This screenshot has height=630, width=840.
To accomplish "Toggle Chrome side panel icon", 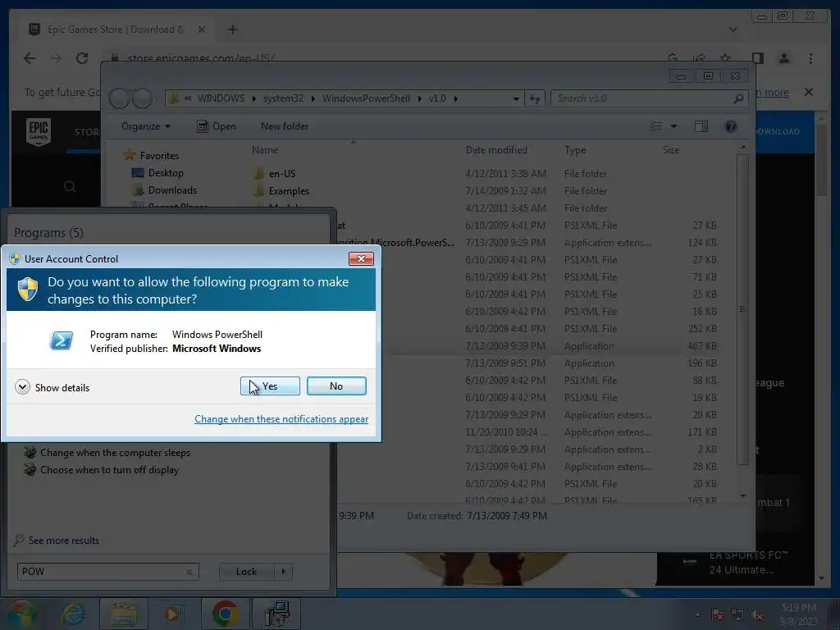I will pos(757,58).
